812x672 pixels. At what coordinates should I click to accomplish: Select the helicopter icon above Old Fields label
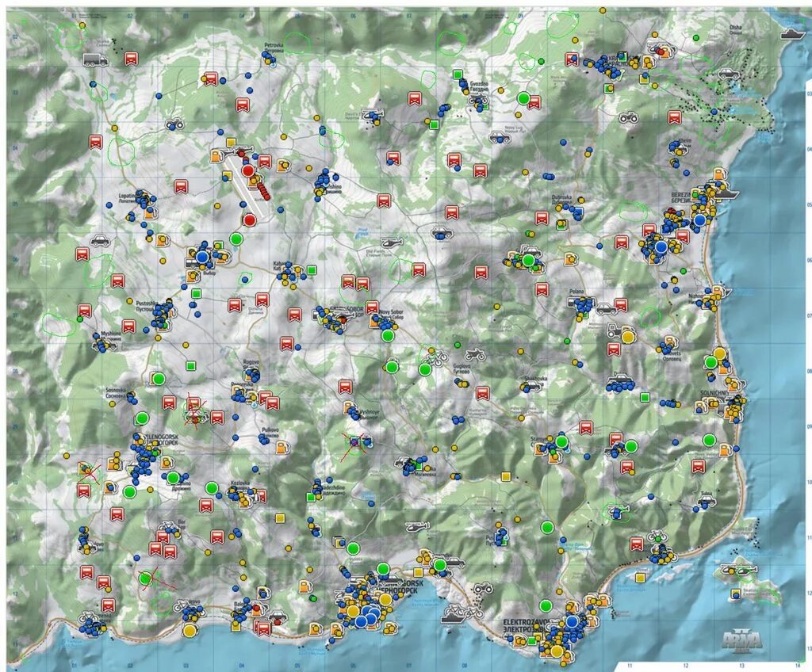point(392,242)
